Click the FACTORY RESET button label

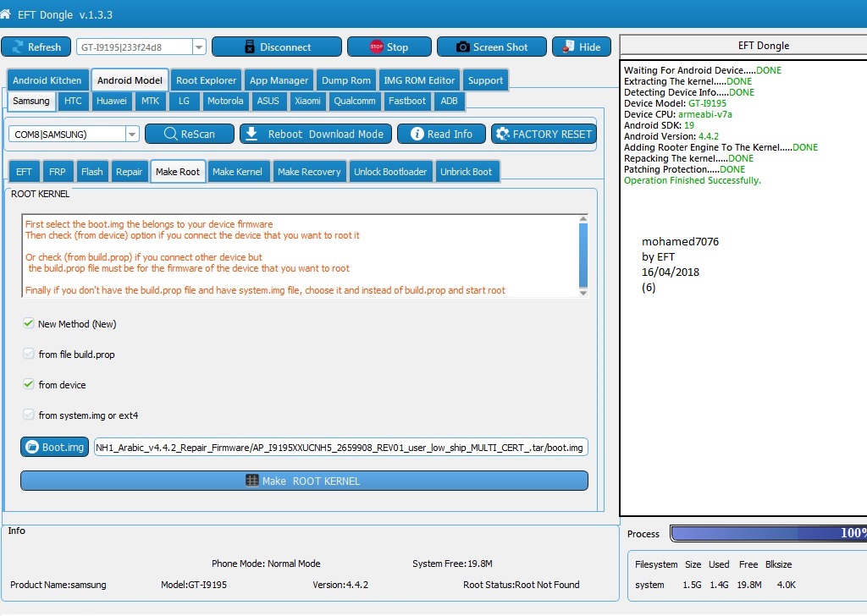pos(552,135)
